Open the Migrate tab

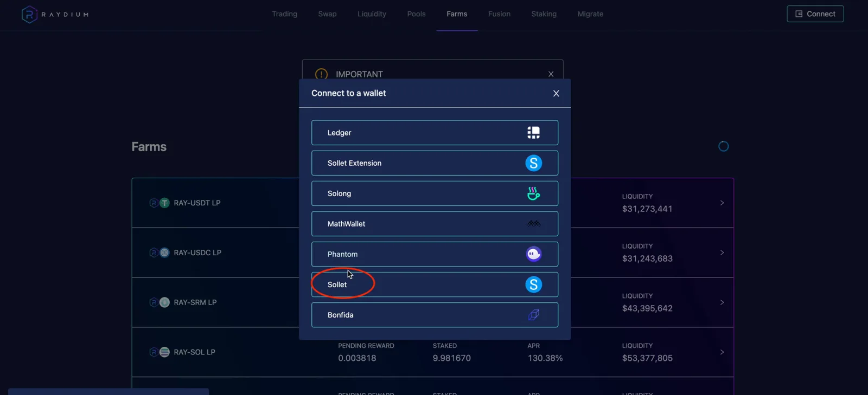(x=590, y=14)
